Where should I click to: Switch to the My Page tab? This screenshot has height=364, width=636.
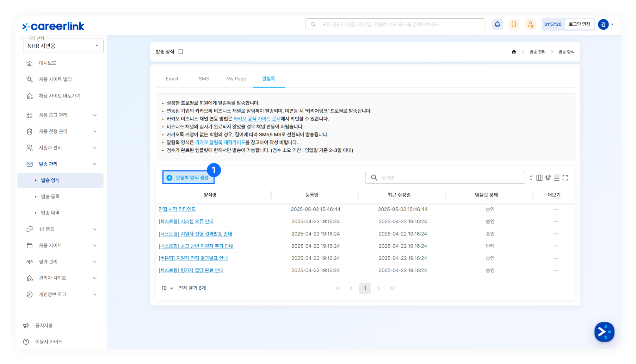[x=236, y=79]
